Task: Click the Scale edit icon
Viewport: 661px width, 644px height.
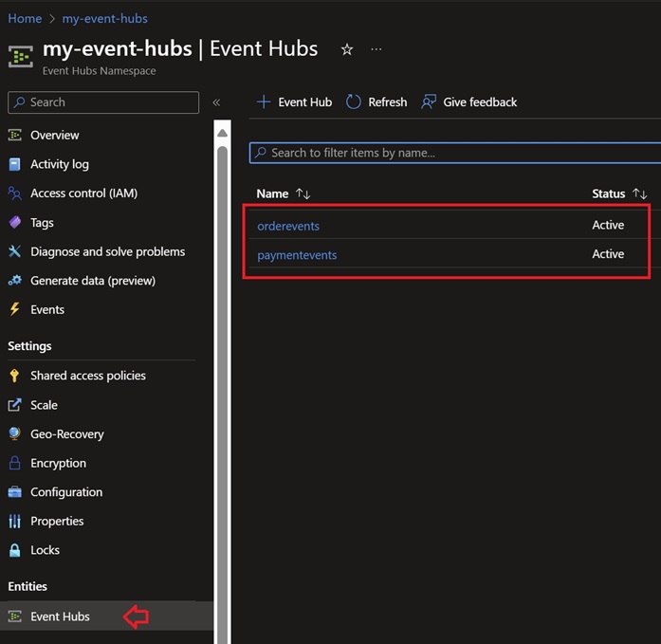Action: (15, 405)
